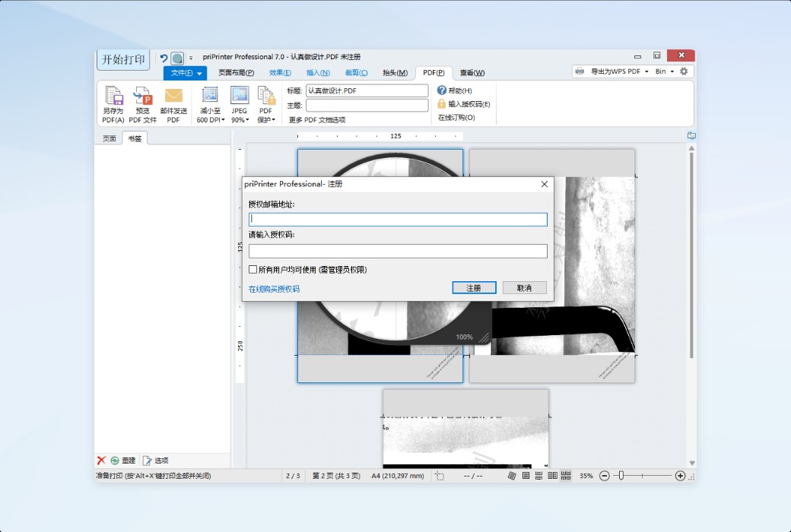Click the 授权邮箱地址 email input field
The image size is (791, 532).
coord(398,219)
